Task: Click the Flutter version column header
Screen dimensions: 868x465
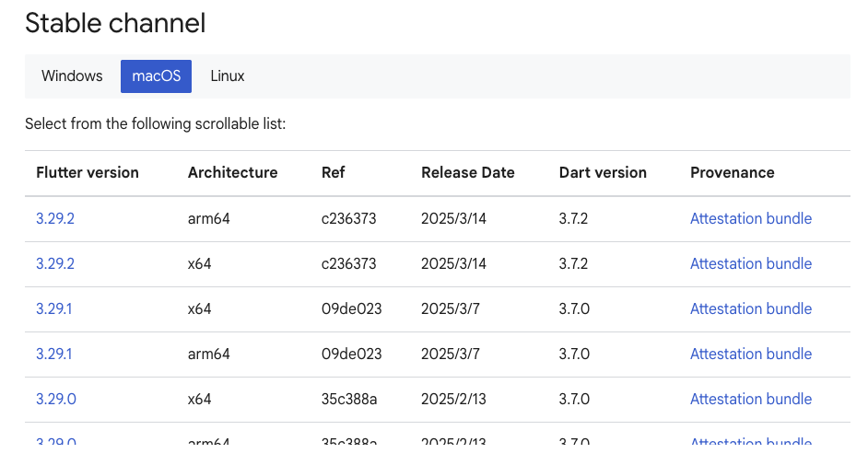Action: [x=88, y=173]
